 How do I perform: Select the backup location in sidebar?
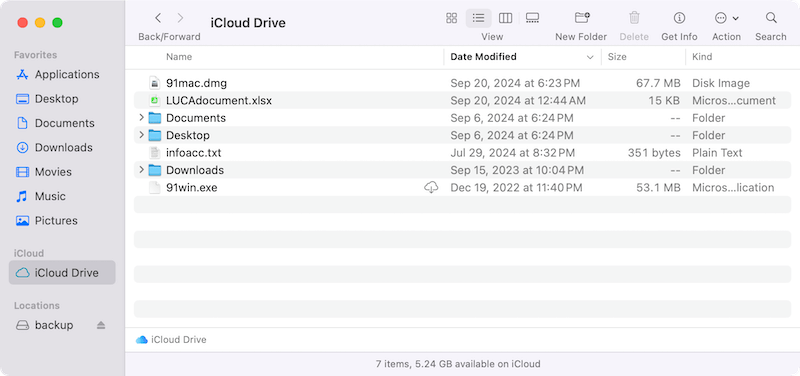[45, 325]
